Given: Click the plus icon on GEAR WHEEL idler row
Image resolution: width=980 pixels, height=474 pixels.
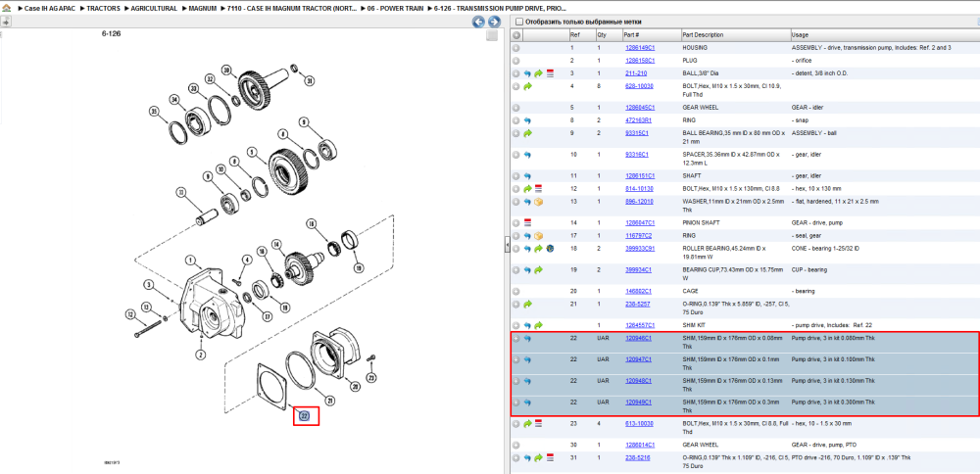Looking at the screenshot, I should (516, 108).
